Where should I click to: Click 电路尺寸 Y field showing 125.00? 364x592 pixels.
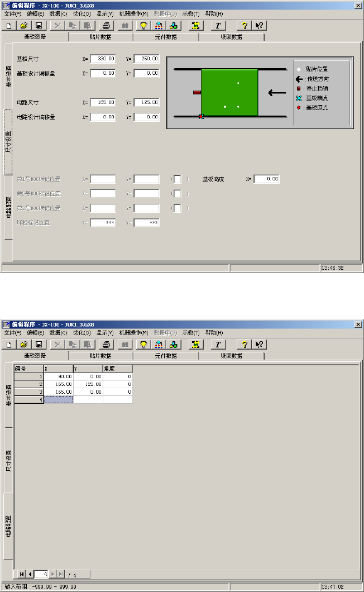click(146, 102)
